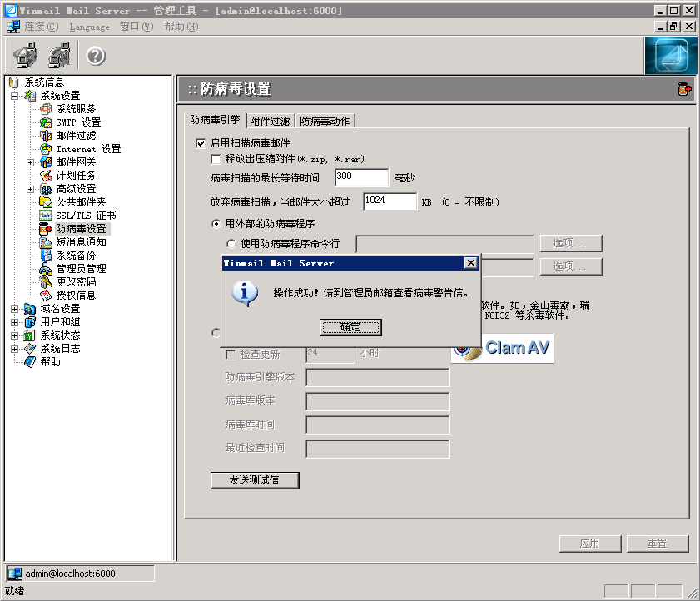Select 使用防病毒程序命令行 radio button
Viewport: 700px width, 601px height.
(x=231, y=244)
